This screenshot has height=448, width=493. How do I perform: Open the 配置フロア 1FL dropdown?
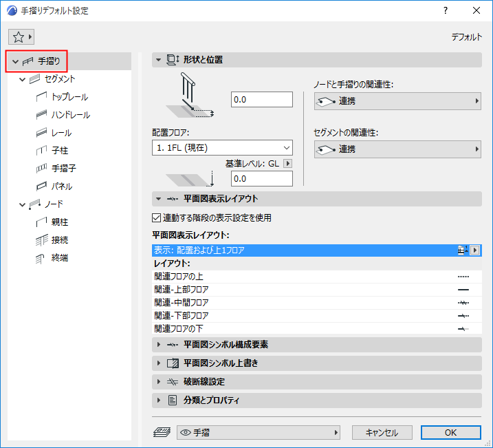222,148
